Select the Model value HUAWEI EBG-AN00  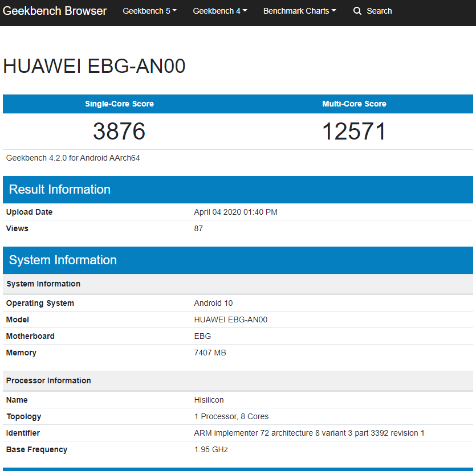(x=231, y=320)
